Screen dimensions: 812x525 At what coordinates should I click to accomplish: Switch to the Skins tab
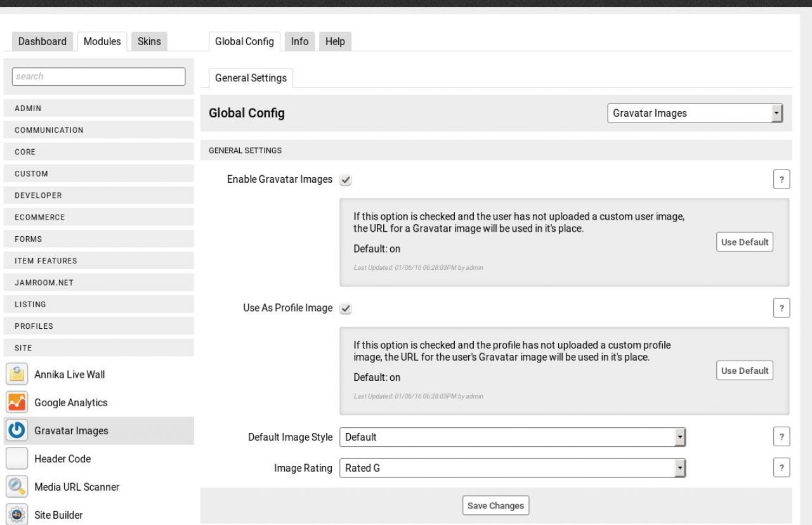[149, 41]
